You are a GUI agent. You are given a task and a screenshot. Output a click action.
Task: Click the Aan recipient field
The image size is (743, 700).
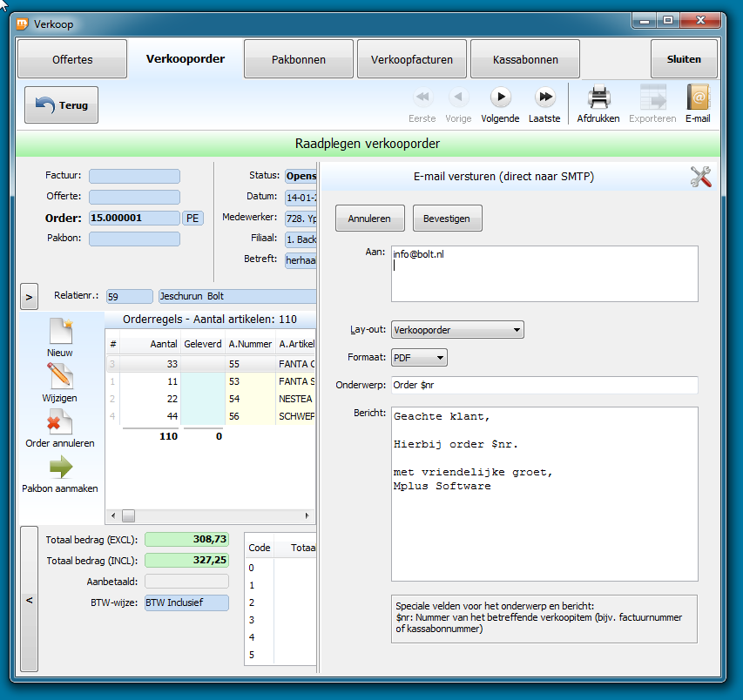tap(544, 273)
